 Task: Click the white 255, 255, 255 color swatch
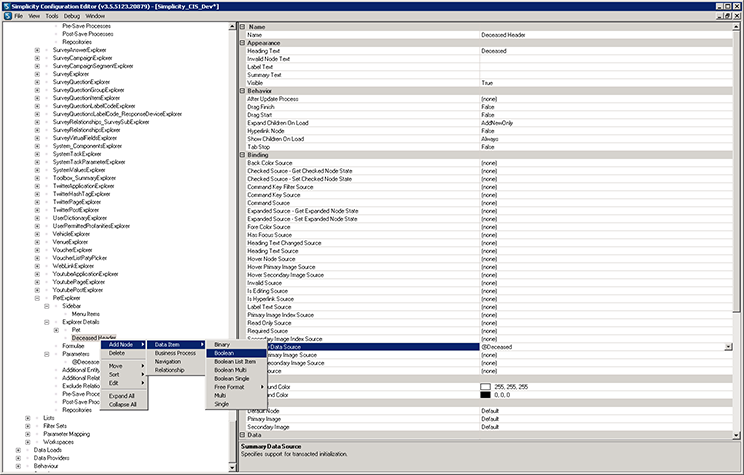485,387
